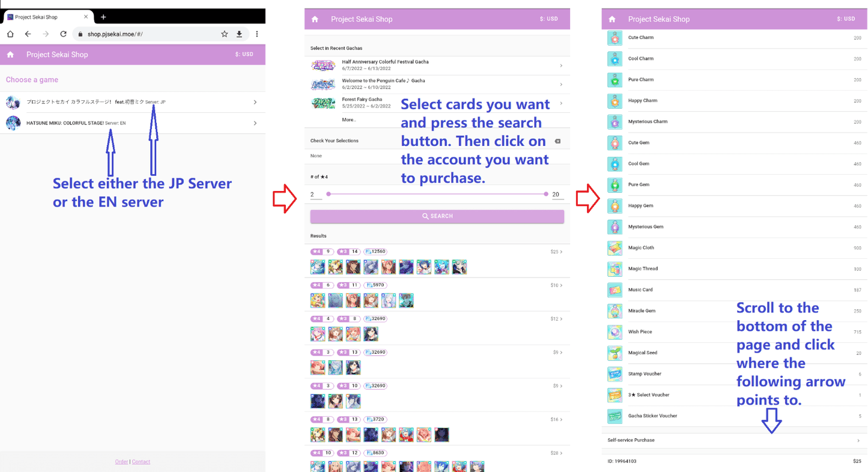Open the Contact link in footer
The height and width of the screenshot is (472, 868).
point(141,462)
